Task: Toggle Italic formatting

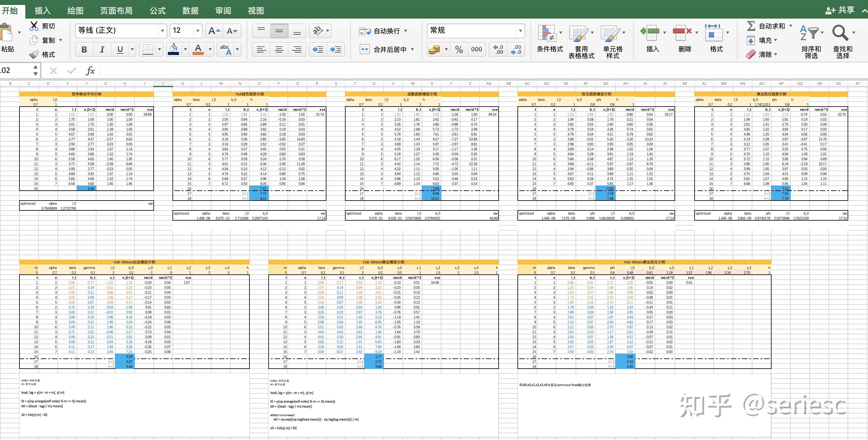Action: pos(102,49)
